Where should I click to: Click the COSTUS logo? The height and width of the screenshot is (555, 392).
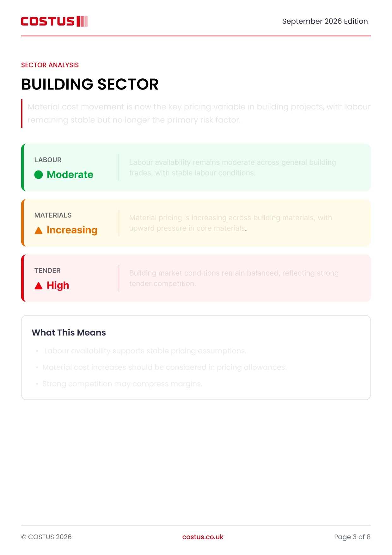(54, 22)
